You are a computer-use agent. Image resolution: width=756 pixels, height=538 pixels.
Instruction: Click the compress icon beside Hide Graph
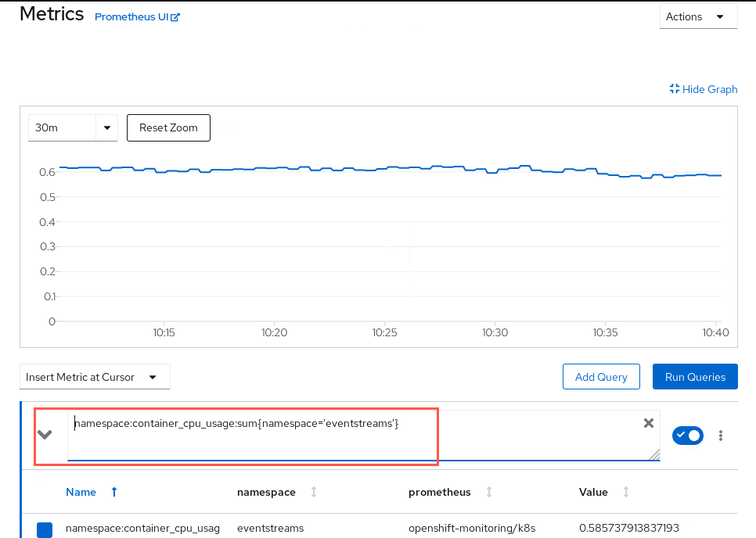click(674, 88)
